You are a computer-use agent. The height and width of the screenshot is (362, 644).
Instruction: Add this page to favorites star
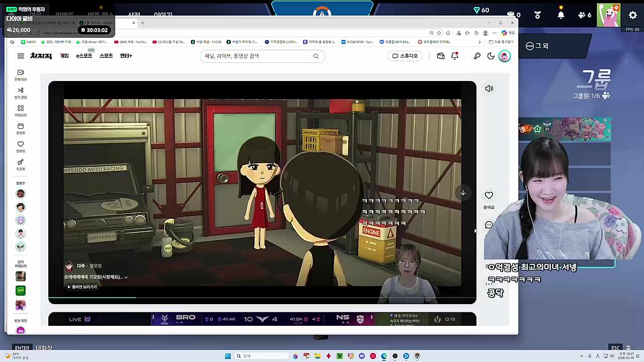pos(439,33)
